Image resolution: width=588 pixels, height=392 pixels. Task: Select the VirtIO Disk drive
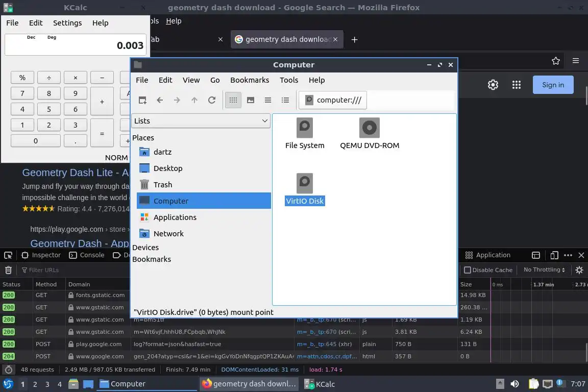tap(305, 189)
